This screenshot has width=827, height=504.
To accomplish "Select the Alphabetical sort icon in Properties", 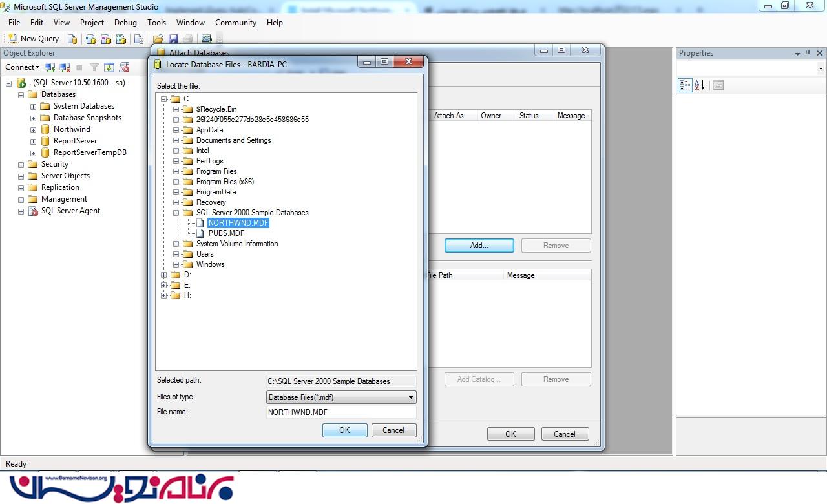I will coord(699,85).
